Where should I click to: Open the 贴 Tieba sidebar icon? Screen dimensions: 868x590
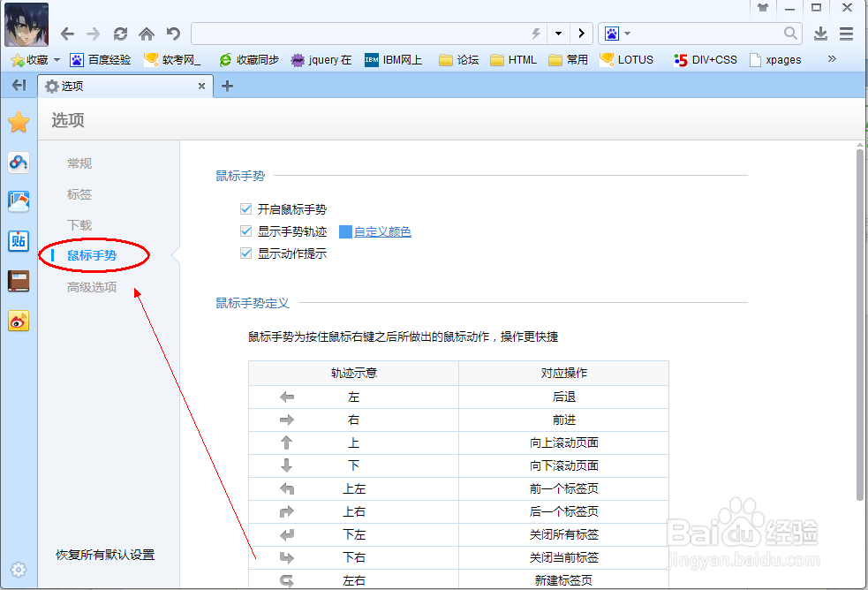coord(19,241)
